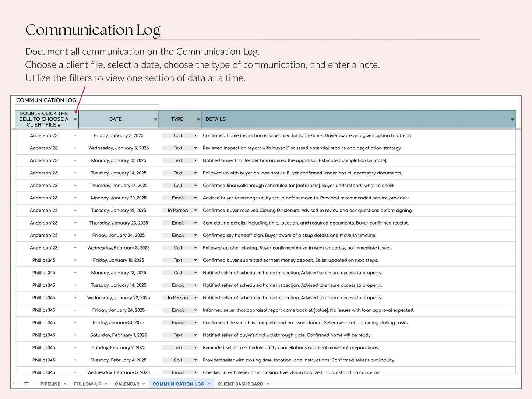Open PIPELINE tab options arrow
Viewport: 532px width, 399px height.
tap(65, 384)
